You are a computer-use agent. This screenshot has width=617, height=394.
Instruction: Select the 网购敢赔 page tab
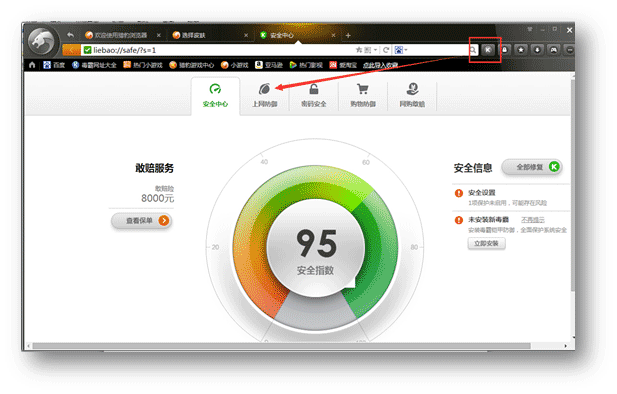pos(412,96)
